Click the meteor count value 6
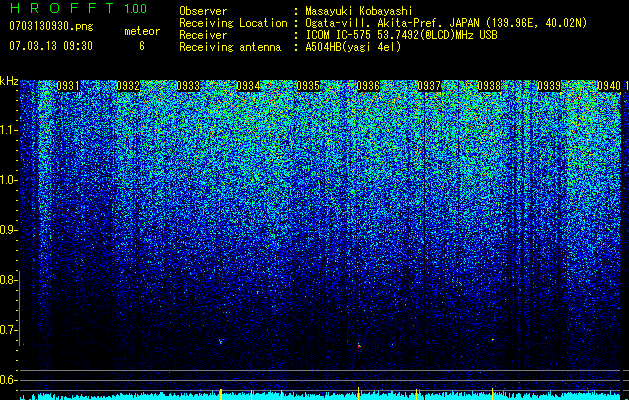629x400 pixels. click(x=142, y=46)
